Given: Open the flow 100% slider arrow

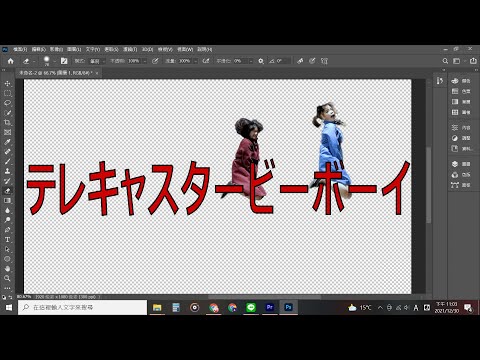Looking at the screenshot, I should pos(195,61).
